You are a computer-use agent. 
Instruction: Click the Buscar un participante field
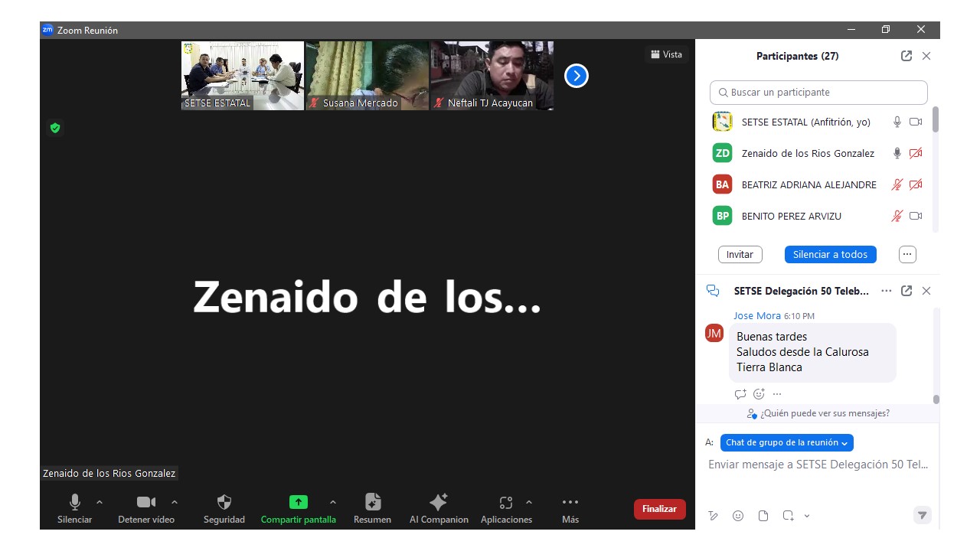click(x=818, y=93)
